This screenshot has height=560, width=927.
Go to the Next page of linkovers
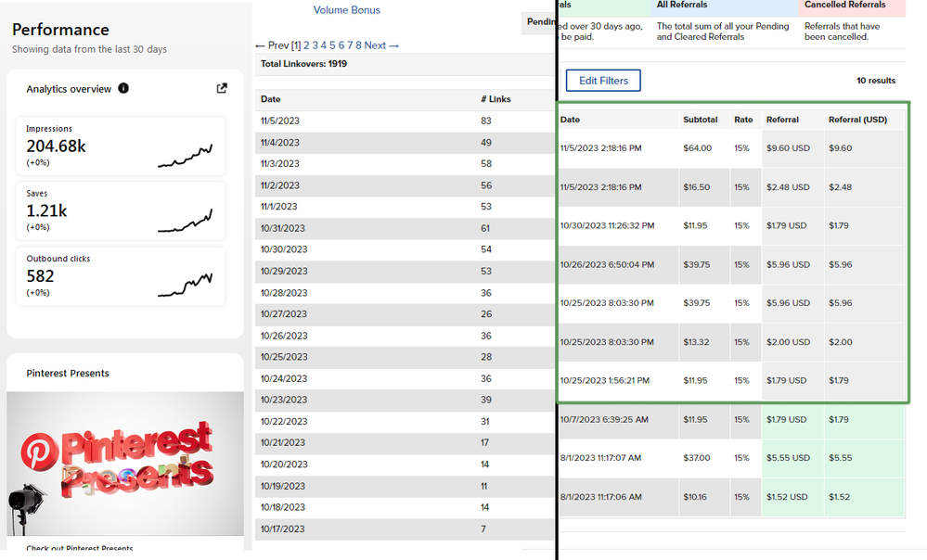[x=381, y=45]
